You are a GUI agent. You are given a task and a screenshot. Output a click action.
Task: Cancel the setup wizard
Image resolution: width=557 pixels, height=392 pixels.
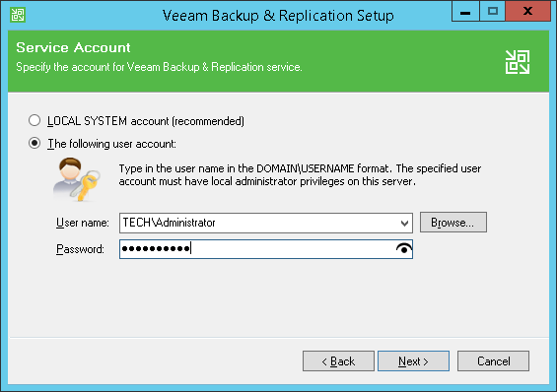tap(493, 361)
